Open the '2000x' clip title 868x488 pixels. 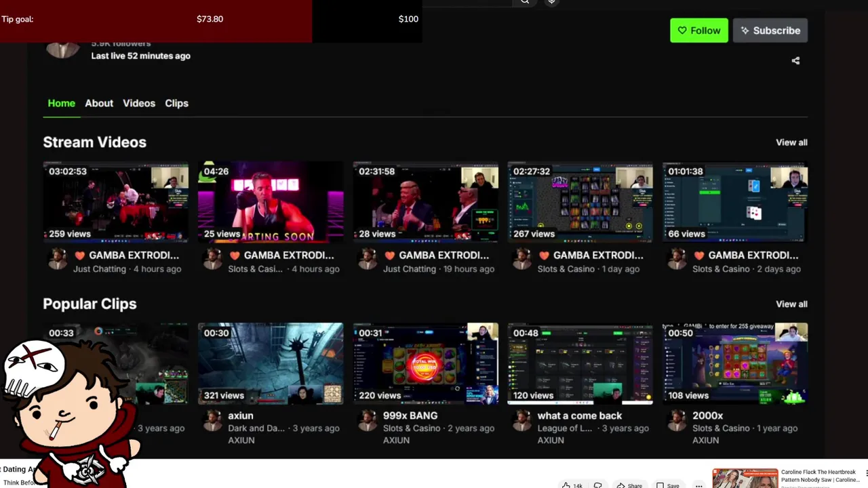point(708,415)
